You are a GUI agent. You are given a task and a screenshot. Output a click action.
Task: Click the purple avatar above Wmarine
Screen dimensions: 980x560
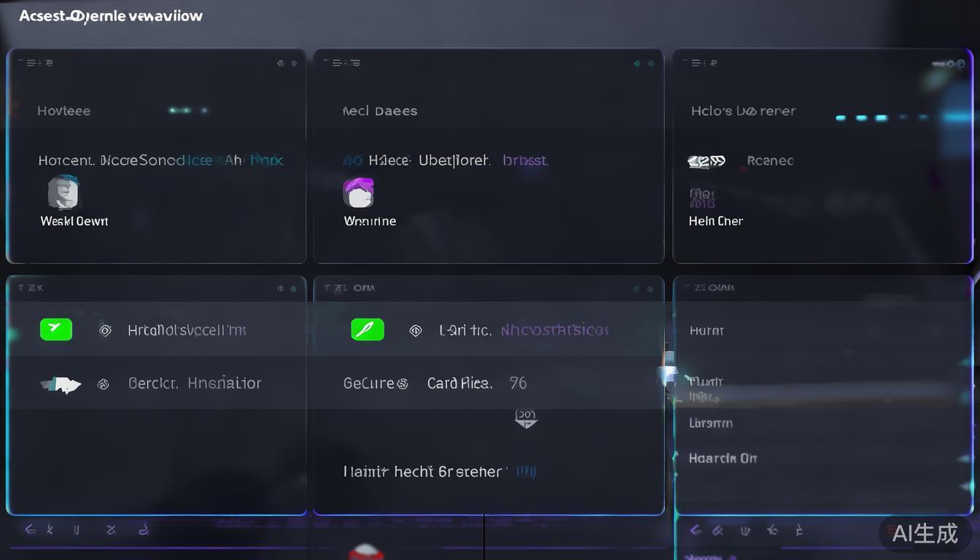[358, 192]
